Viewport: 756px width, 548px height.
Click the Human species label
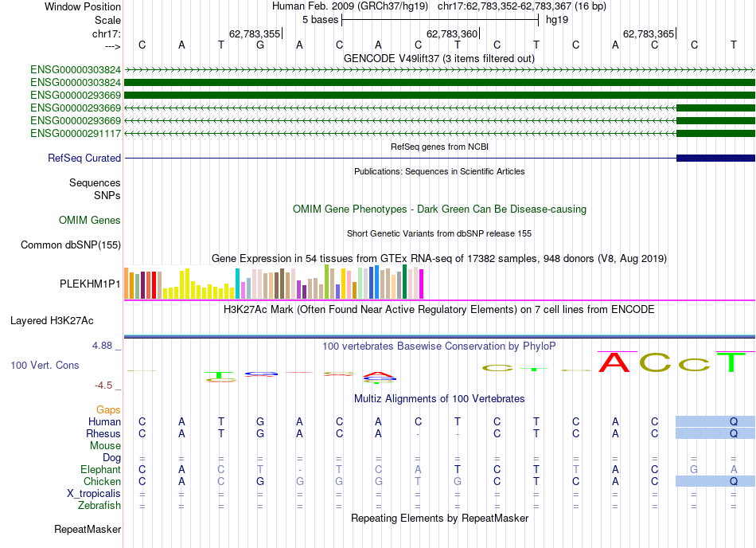click(104, 422)
